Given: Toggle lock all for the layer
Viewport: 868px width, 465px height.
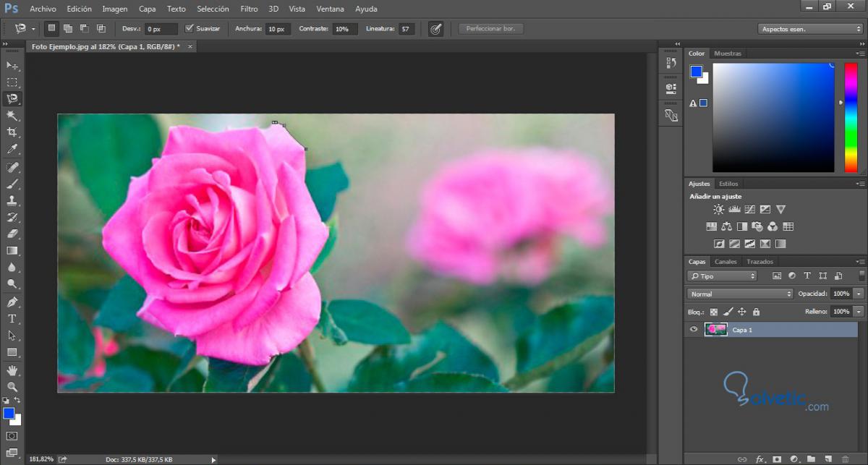Looking at the screenshot, I should [756, 312].
